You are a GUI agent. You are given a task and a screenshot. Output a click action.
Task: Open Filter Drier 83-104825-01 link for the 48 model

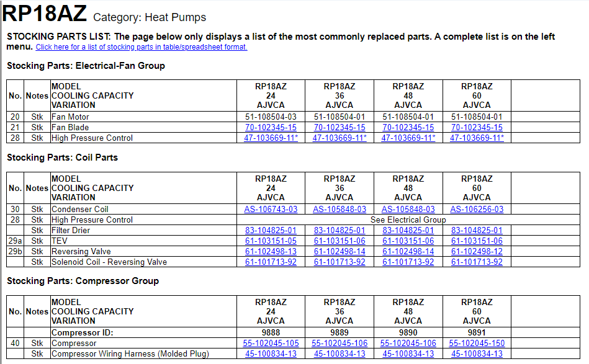(x=408, y=230)
